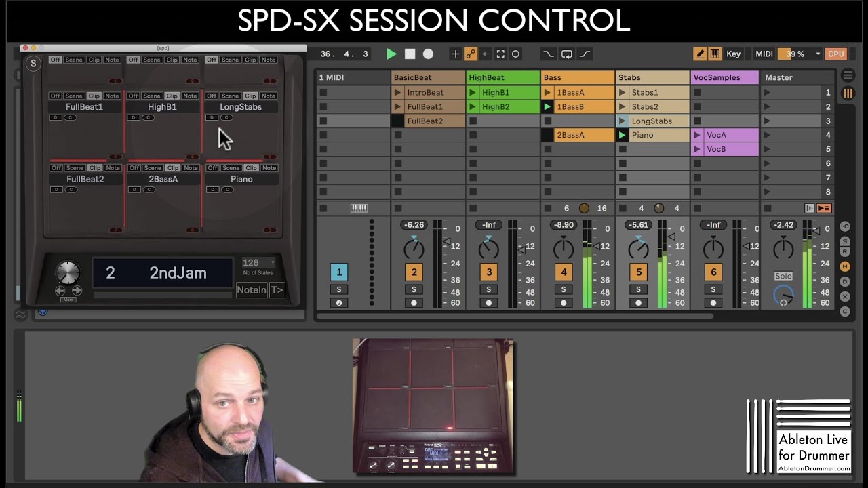Launch the Stabs1 clip
Image resolution: width=868 pixels, height=488 pixels.
pyautogui.click(x=622, y=92)
